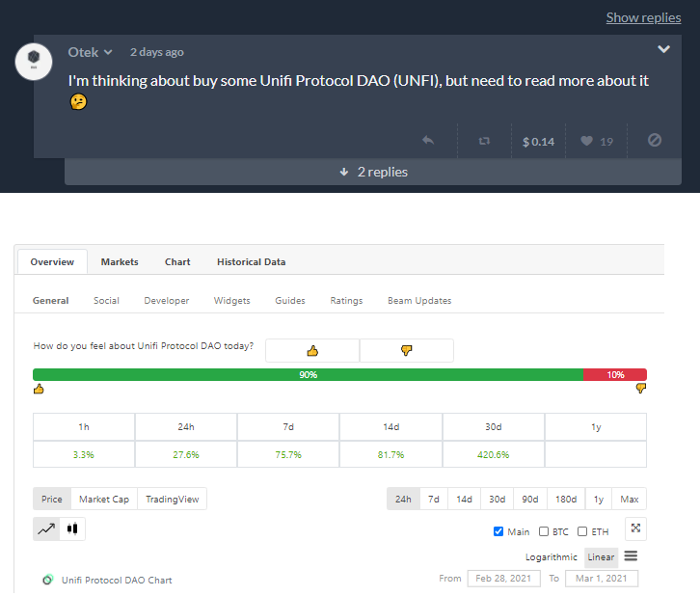Set chart range to Max
700x596 pixels.
click(629, 500)
